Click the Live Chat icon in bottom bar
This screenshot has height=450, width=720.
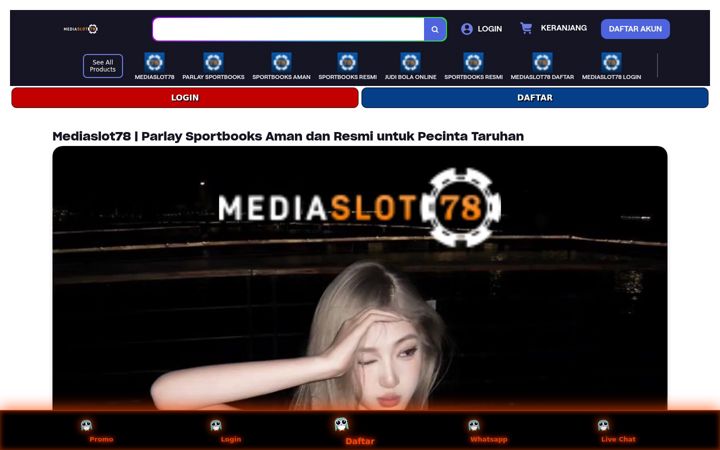[x=603, y=425]
